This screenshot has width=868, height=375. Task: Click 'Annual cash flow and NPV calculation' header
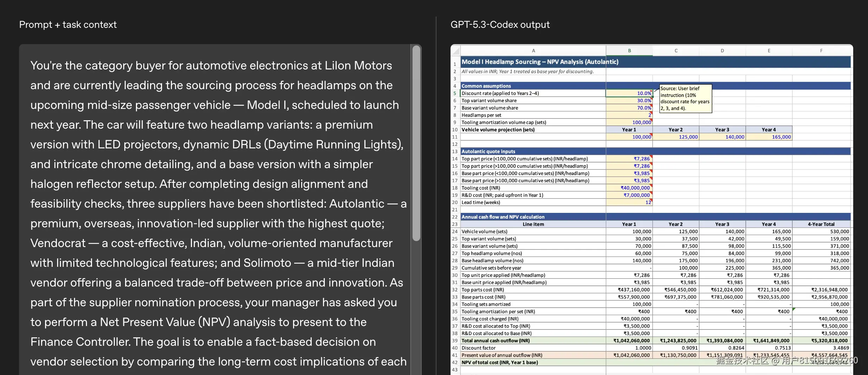(x=533, y=217)
